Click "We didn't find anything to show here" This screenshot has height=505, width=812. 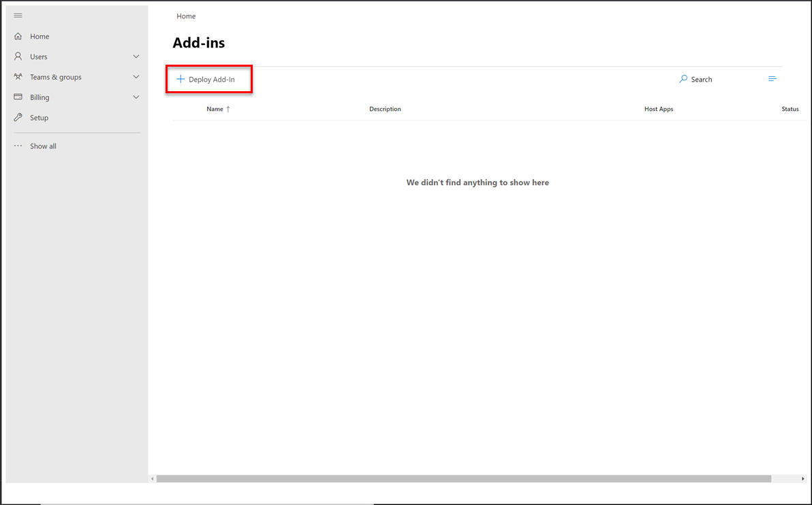[x=478, y=182]
